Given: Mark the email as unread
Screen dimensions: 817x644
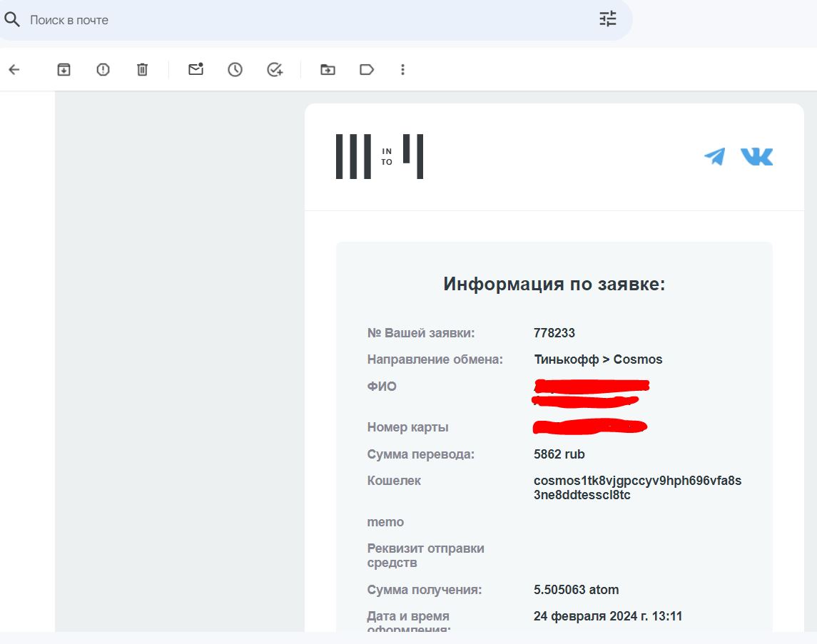Looking at the screenshot, I should pos(196,68).
